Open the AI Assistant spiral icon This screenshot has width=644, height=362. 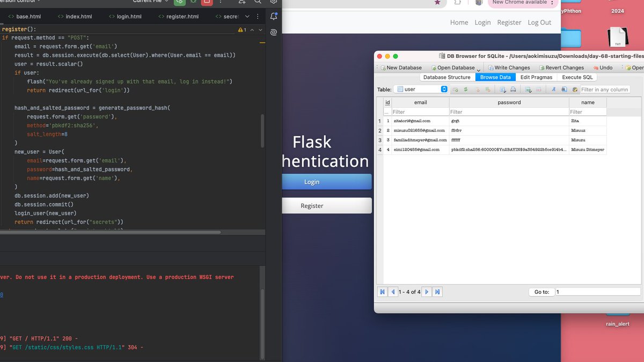[274, 32]
